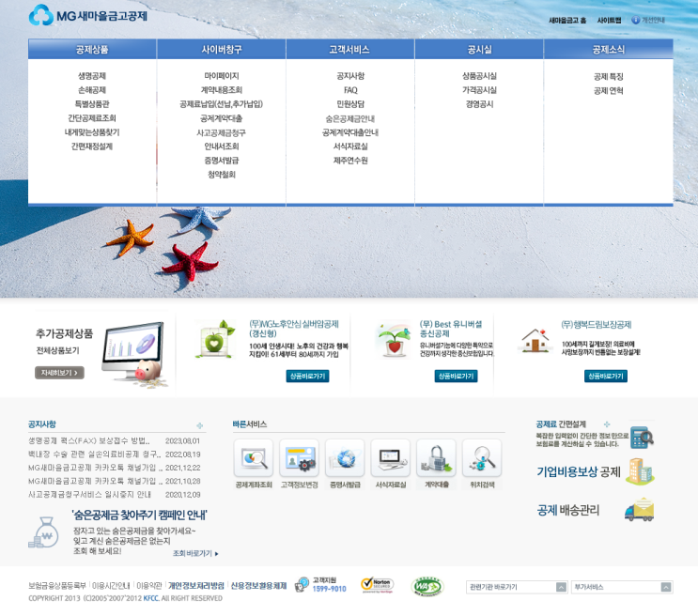Click 상품바로가기 under 행복드림보장공제
The width and height of the screenshot is (698, 616).
click(605, 377)
